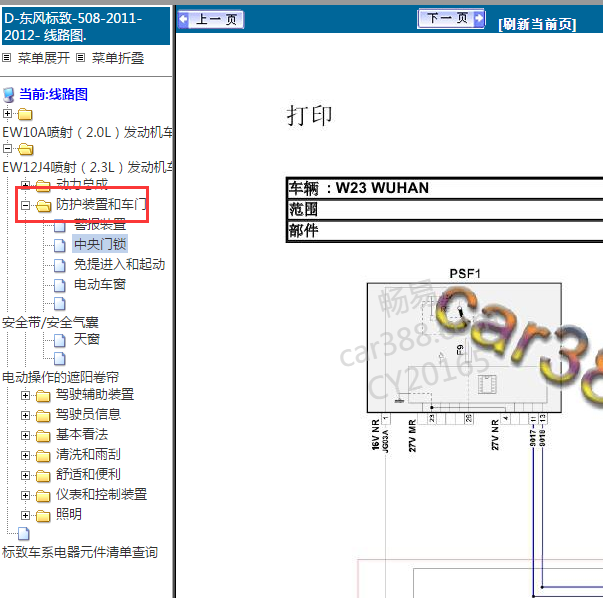
Task: Click the checkbox icon before 菜单折叠
Action: point(80,58)
